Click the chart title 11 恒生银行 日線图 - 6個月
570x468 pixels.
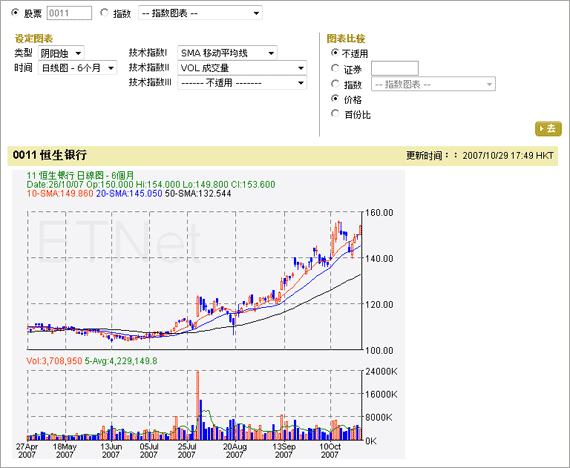point(80,175)
